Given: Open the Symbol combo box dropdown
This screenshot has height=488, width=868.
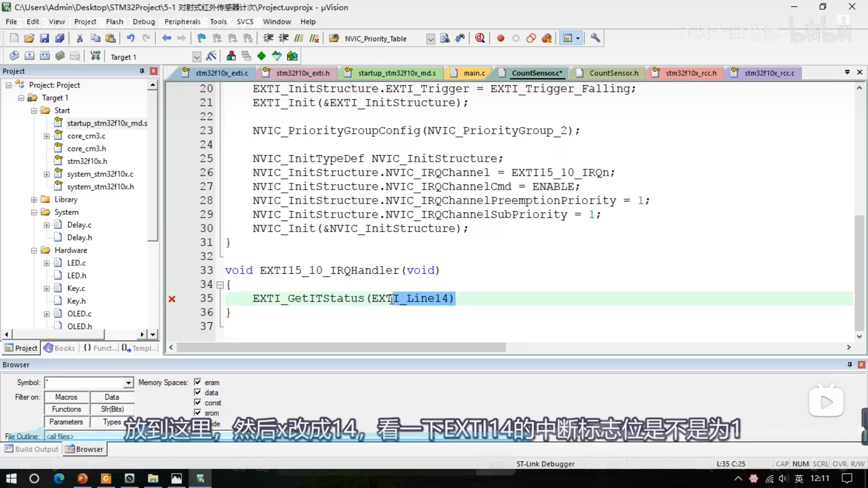Looking at the screenshot, I should [128, 383].
